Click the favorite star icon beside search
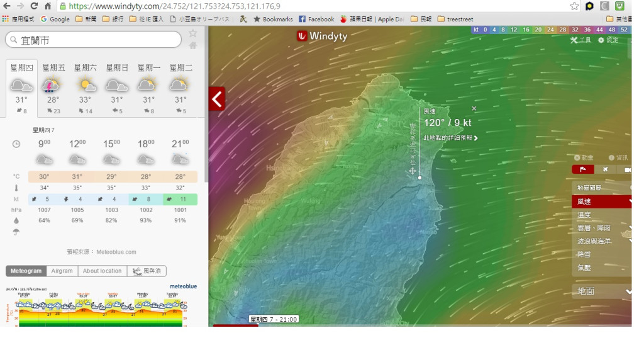Viewport: 644px width, 362px height. tap(193, 33)
